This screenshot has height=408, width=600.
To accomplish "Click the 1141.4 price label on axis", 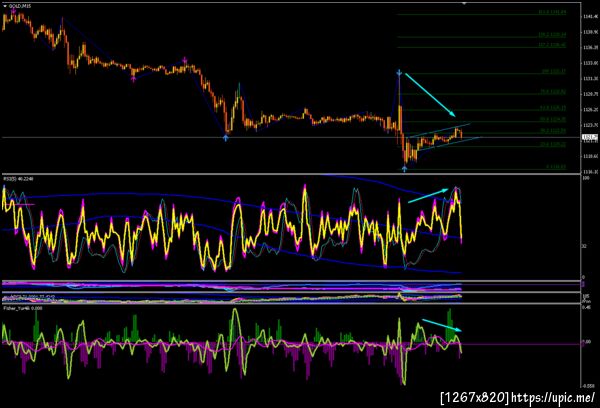I will 589,17.
